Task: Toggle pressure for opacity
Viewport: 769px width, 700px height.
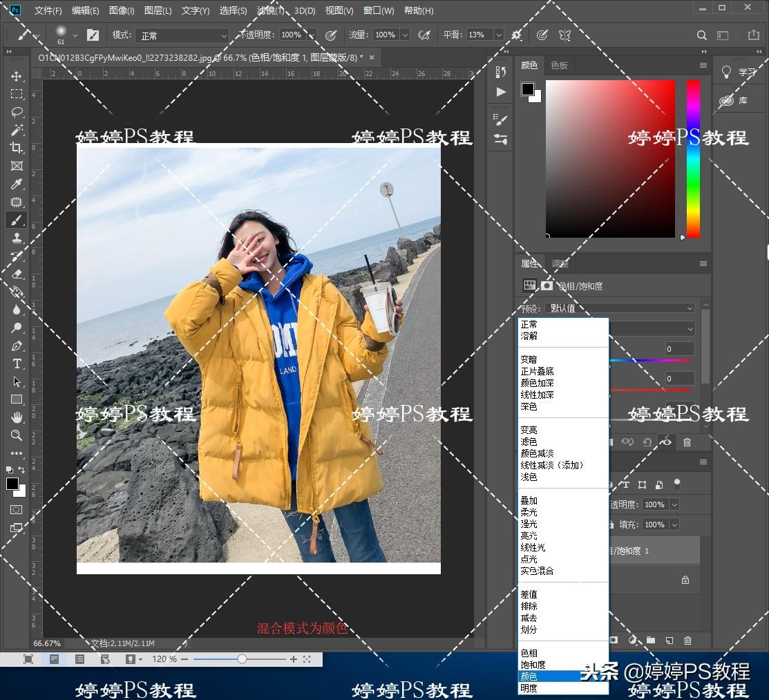Action: pyautogui.click(x=331, y=35)
